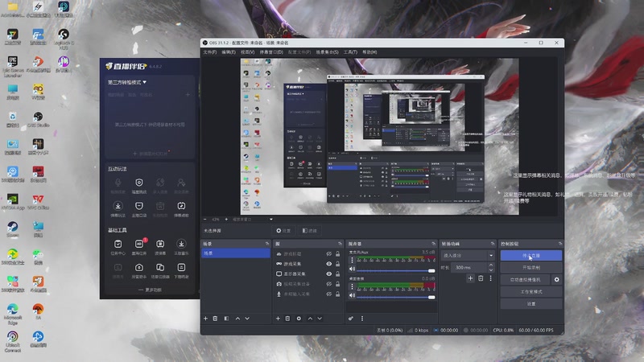Increase transition duration with up arrow
This screenshot has height=362, width=644.
click(x=491, y=265)
